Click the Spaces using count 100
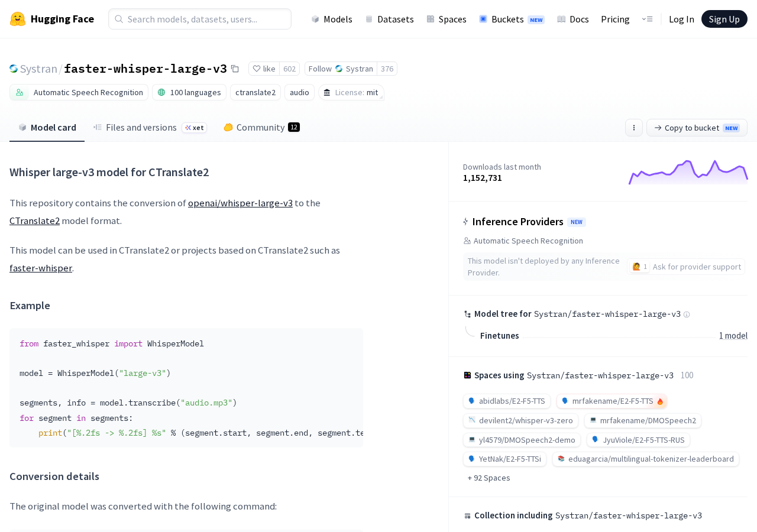This screenshot has height=532, width=757. click(687, 375)
